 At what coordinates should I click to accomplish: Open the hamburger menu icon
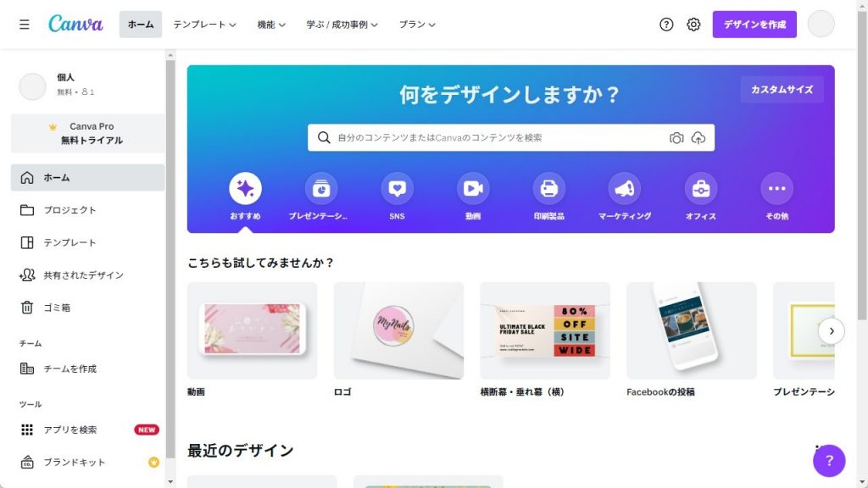pos(25,25)
